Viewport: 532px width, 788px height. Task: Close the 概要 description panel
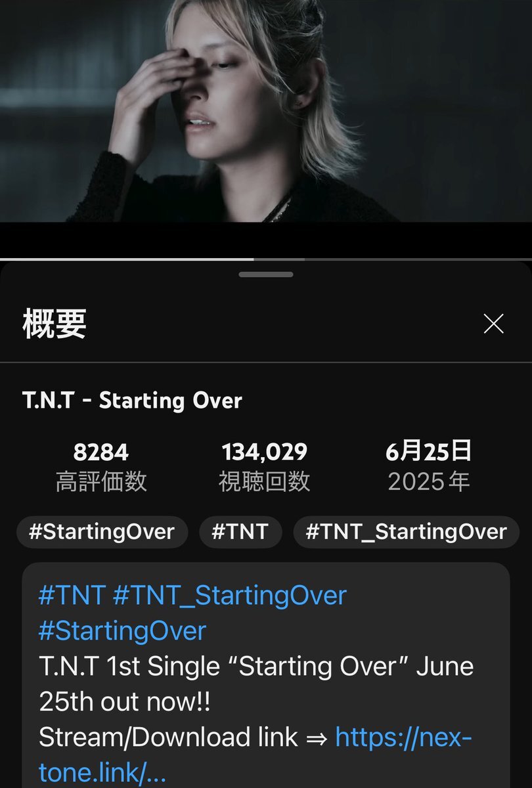pyautogui.click(x=493, y=323)
